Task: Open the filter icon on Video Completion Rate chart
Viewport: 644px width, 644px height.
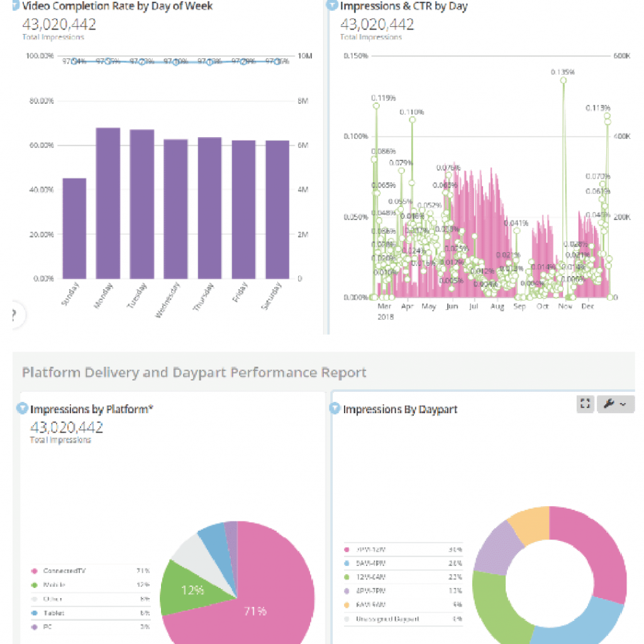Action: 15,6
